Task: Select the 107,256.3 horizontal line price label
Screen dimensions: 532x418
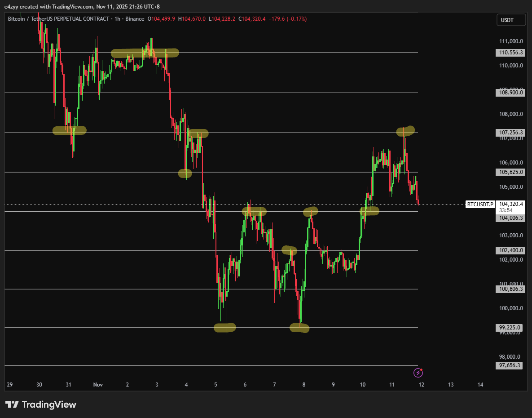Action: (510, 133)
